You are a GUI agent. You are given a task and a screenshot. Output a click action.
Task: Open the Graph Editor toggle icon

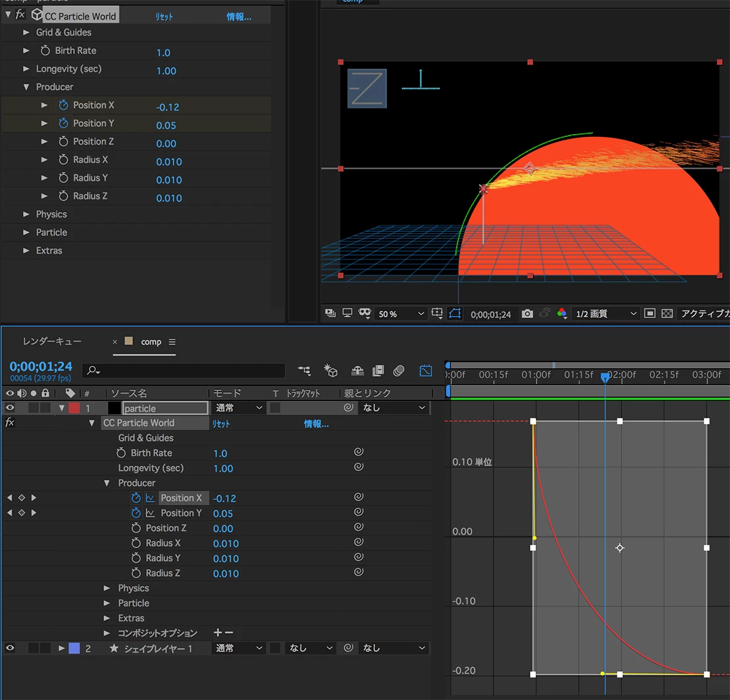coord(426,371)
